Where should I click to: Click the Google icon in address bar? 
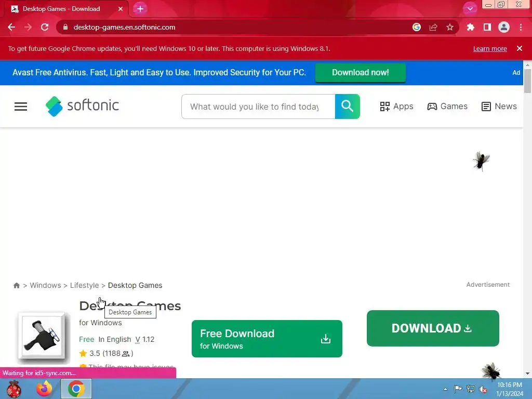click(x=417, y=27)
